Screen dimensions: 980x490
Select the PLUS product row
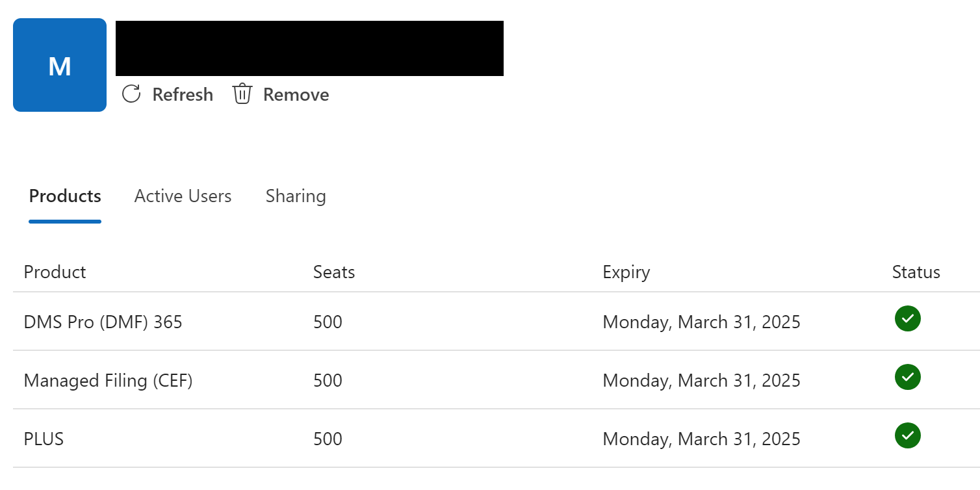(x=496, y=439)
